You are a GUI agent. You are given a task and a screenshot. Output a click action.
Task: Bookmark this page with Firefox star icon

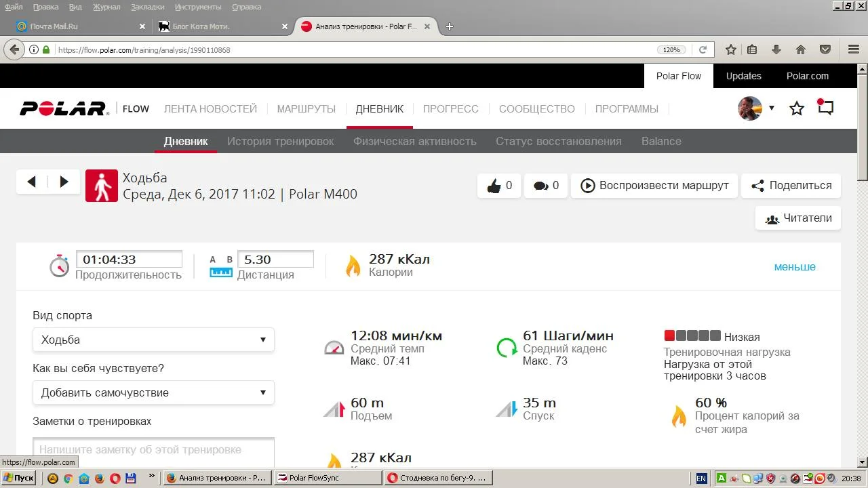click(731, 49)
